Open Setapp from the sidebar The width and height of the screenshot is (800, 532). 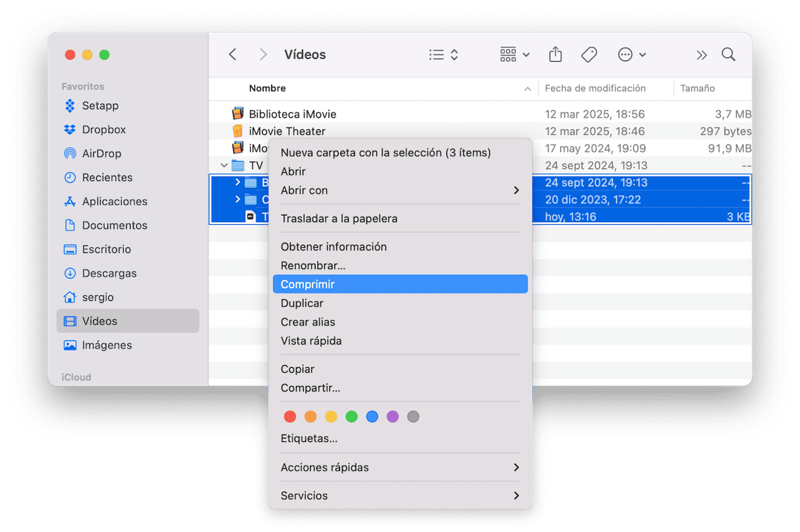(100, 105)
